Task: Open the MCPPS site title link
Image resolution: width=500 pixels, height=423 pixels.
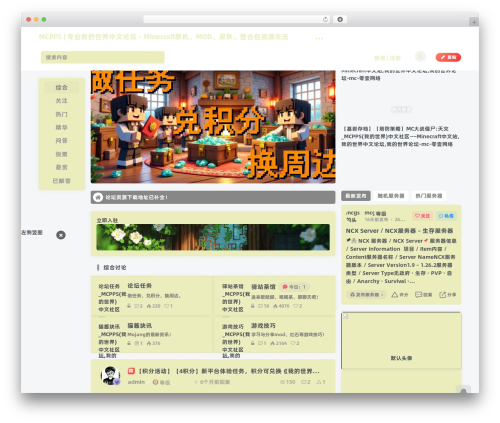Action: click(x=163, y=37)
